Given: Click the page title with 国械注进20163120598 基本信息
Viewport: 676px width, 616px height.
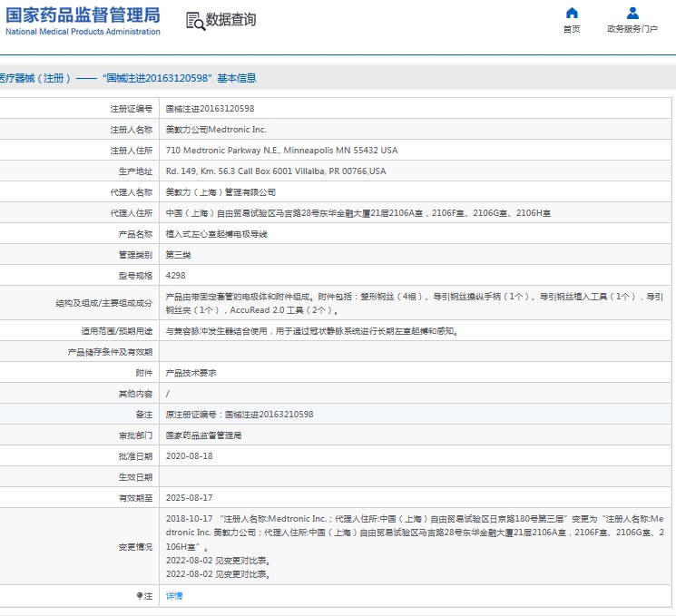Looking at the screenshot, I should (128, 78).
